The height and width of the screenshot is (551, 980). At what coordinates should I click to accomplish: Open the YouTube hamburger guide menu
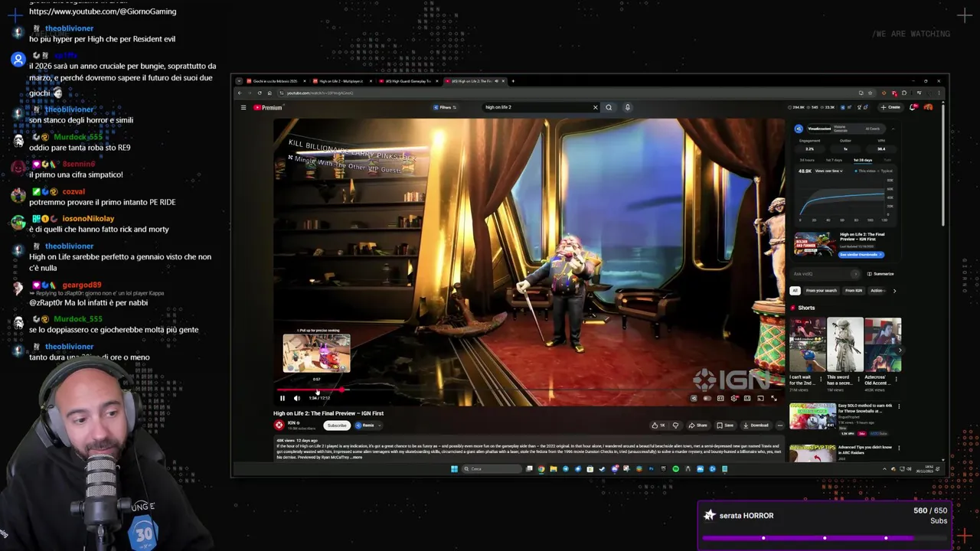click(243, 107)
